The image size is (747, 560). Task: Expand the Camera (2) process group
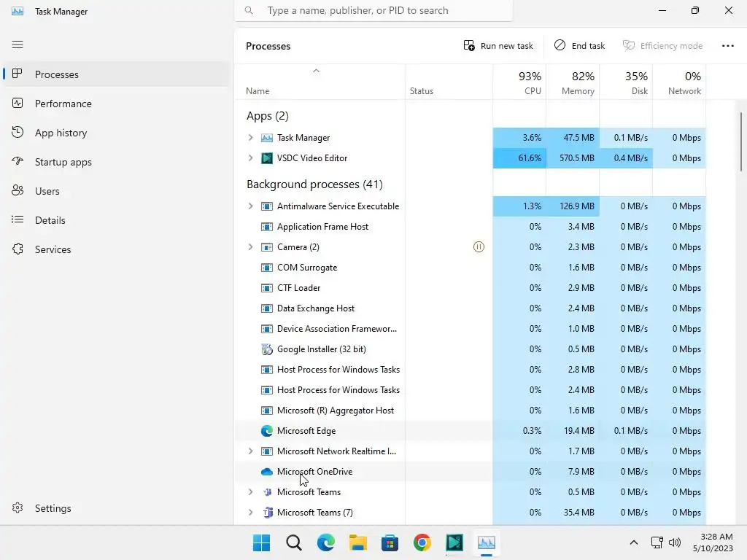[x=251, y=247]
